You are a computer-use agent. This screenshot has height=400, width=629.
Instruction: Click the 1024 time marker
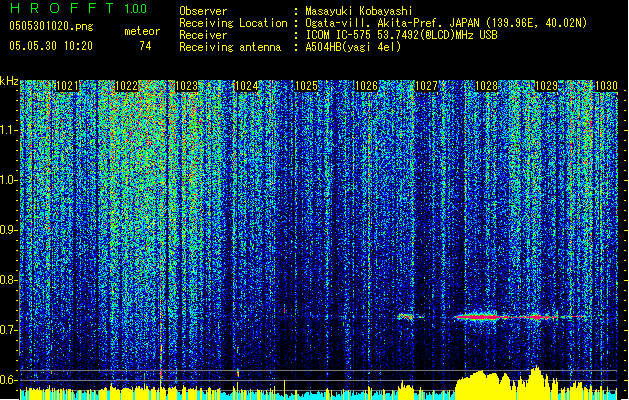pyautogui.click(x=246, y=86)
